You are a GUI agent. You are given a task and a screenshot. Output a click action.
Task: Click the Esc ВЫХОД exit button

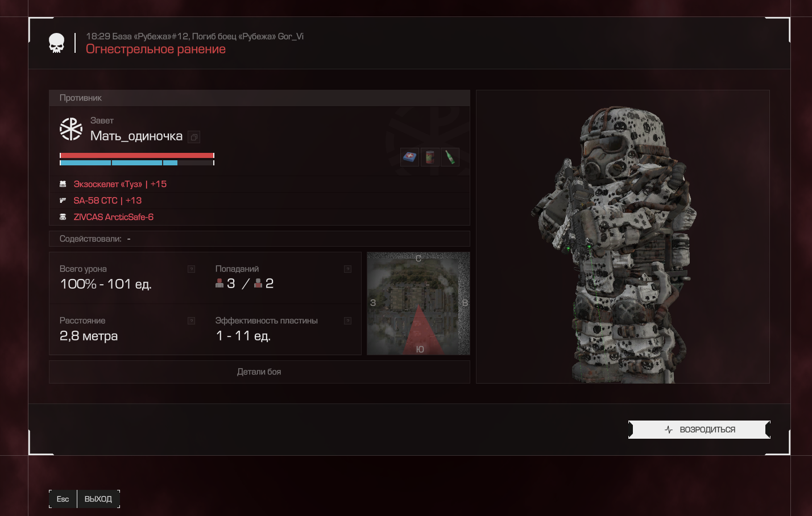(x=84, y=499)
